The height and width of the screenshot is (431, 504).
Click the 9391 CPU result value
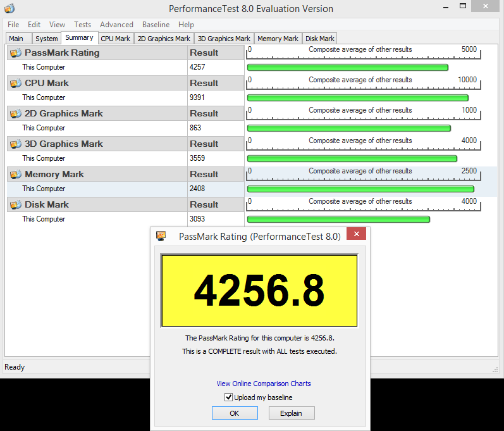click(197, 97)
